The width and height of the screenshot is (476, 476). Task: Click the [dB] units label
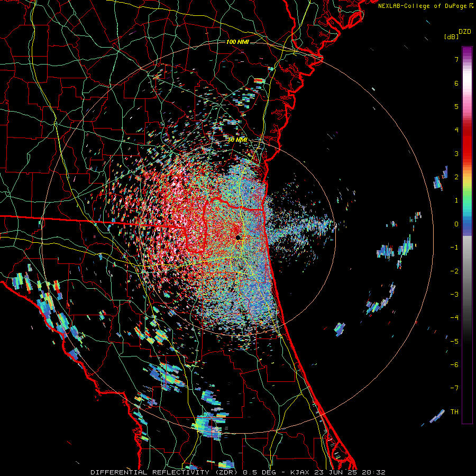(x=451, y=36)
